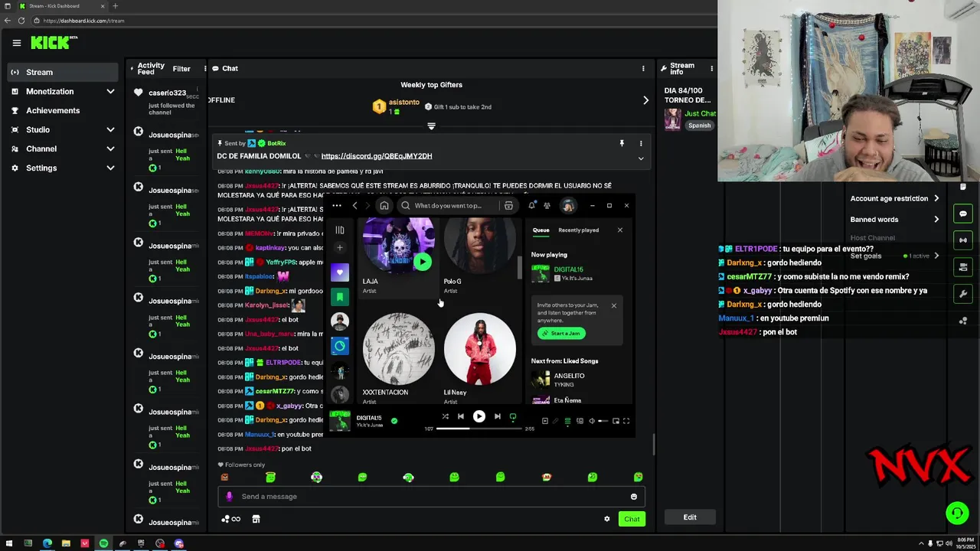Image resolution: width=980 pixels, height=551 pixels.
Task: Open the green bookmark tile in Spotify sidebar
Action: coord(340,297)
